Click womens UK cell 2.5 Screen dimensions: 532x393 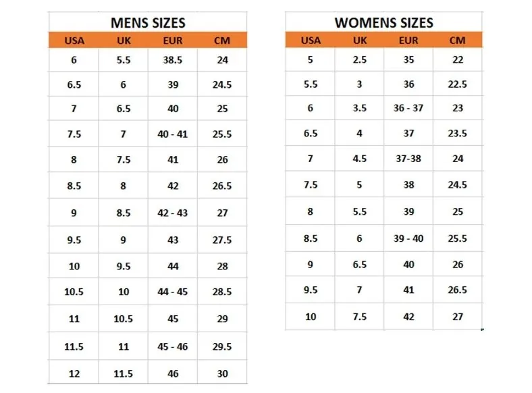tap(360, 59)
